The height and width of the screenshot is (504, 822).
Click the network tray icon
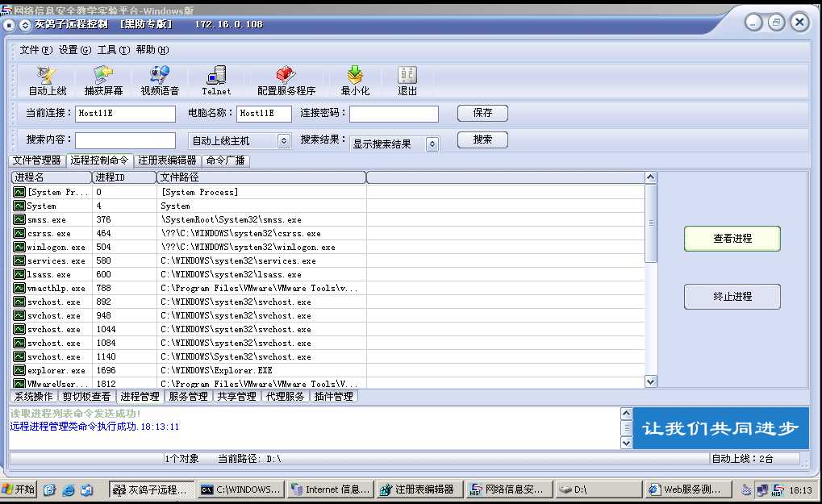coord(762,490)
